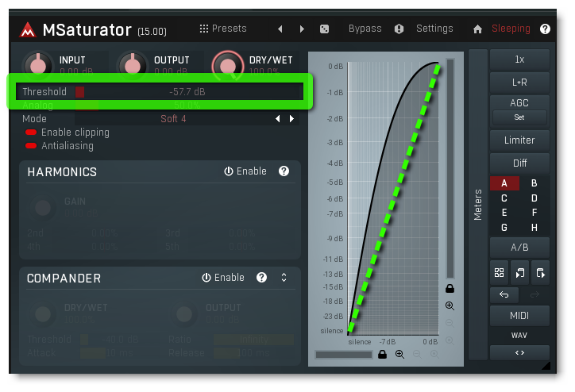
Task: Zoom in horizontally with the magnifier below the graph
Action: click(x=399, y=354)
